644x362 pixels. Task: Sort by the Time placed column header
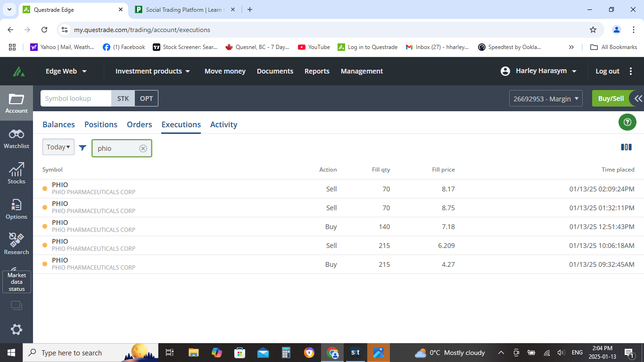[618, 170]
